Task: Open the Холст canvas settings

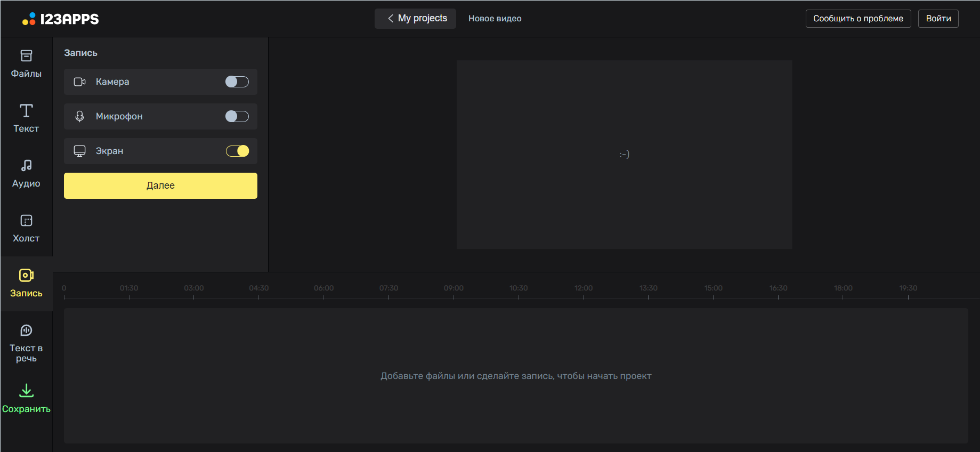Action: click(x=26, y=229)
